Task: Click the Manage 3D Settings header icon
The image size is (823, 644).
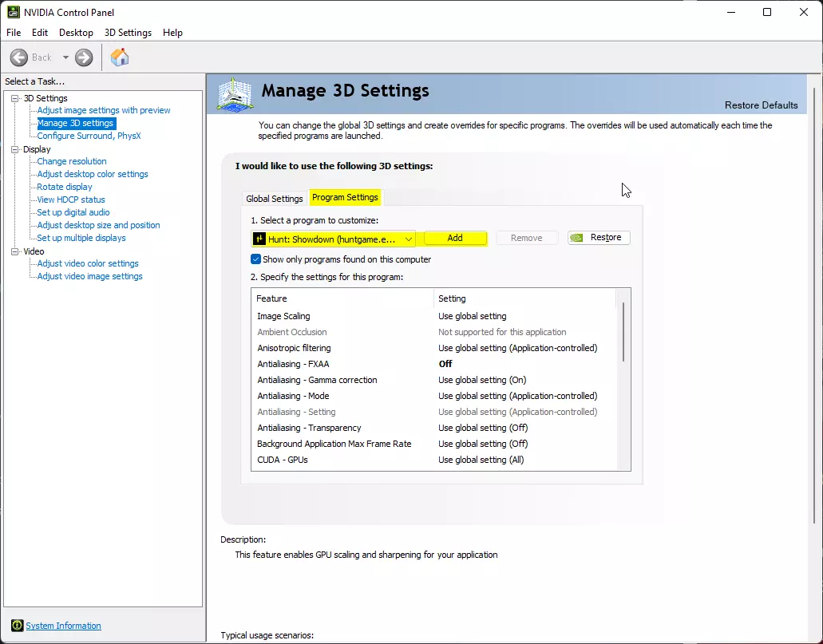Action: 235,94
